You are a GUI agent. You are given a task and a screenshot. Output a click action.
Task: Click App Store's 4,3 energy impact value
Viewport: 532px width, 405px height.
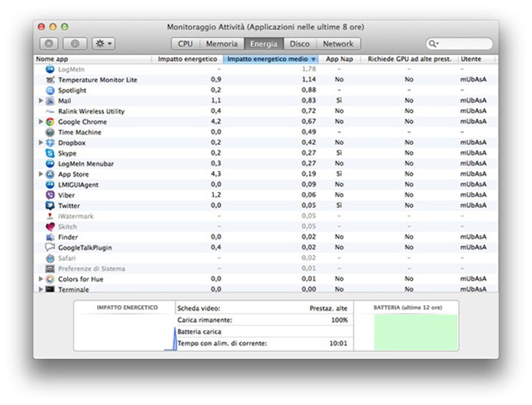[216, 174]
